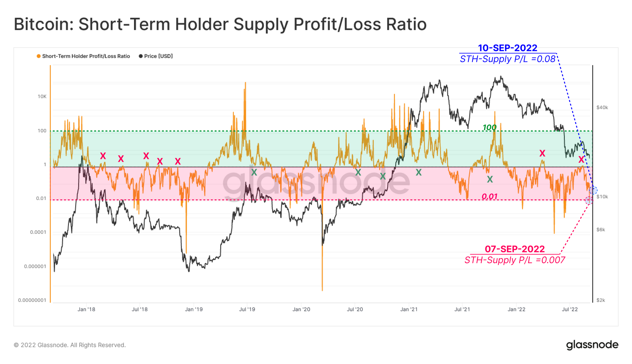632x364 pixels.
Task: Click the green 100 threshold label
Action: [x=489, y=127]
